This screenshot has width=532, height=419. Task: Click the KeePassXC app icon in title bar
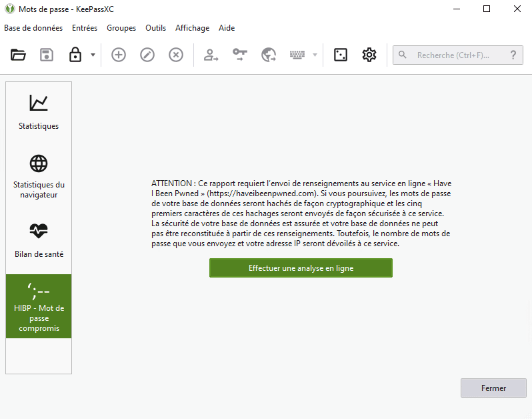point(10,9)
